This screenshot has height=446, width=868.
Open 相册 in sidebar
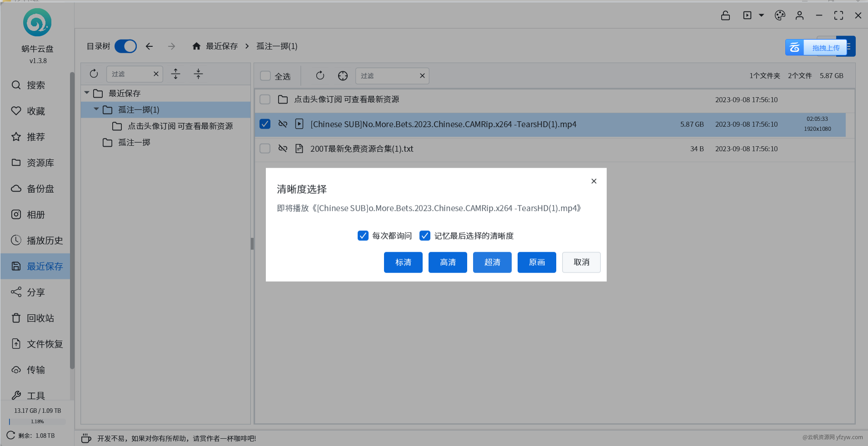pos(35,214)
